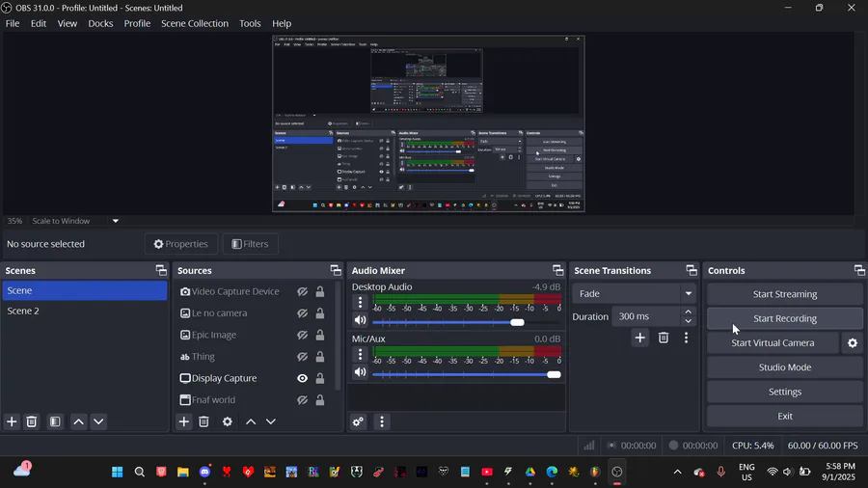868x488 pixels.
Task: Open Mic/Aux options three dots
Action: (x=361, y=354)
